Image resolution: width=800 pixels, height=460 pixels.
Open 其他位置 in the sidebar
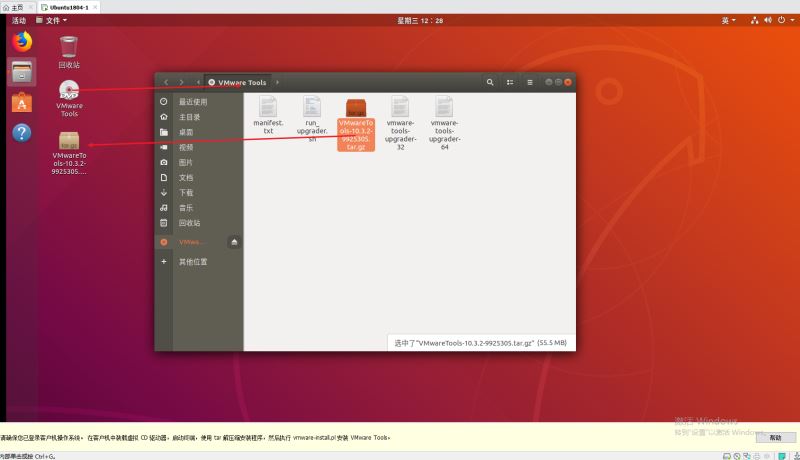click(192, 261)
